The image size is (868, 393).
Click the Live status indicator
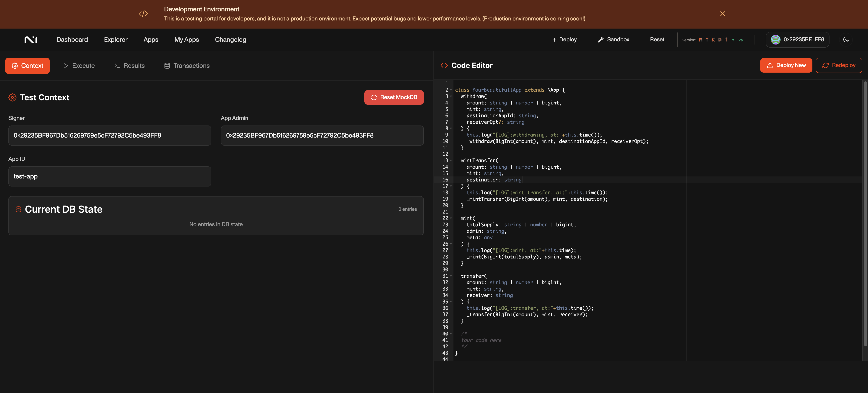(737, 40)
